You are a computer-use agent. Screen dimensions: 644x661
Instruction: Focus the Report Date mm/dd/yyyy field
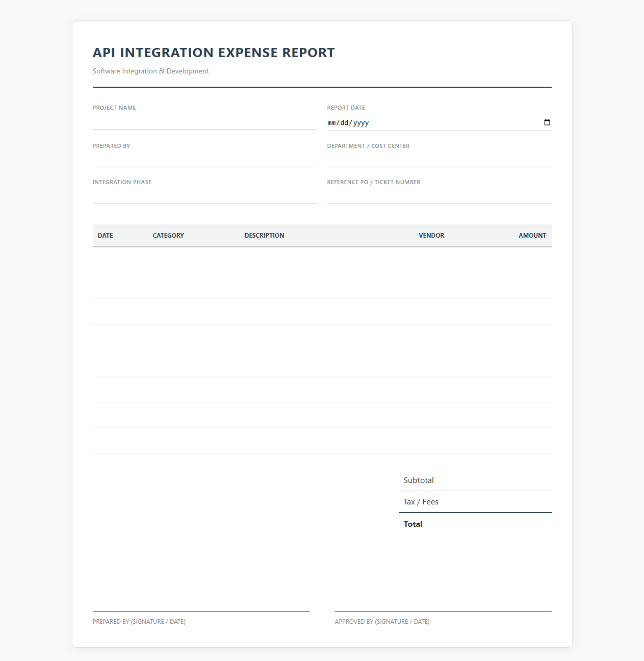tap(439, 123)
